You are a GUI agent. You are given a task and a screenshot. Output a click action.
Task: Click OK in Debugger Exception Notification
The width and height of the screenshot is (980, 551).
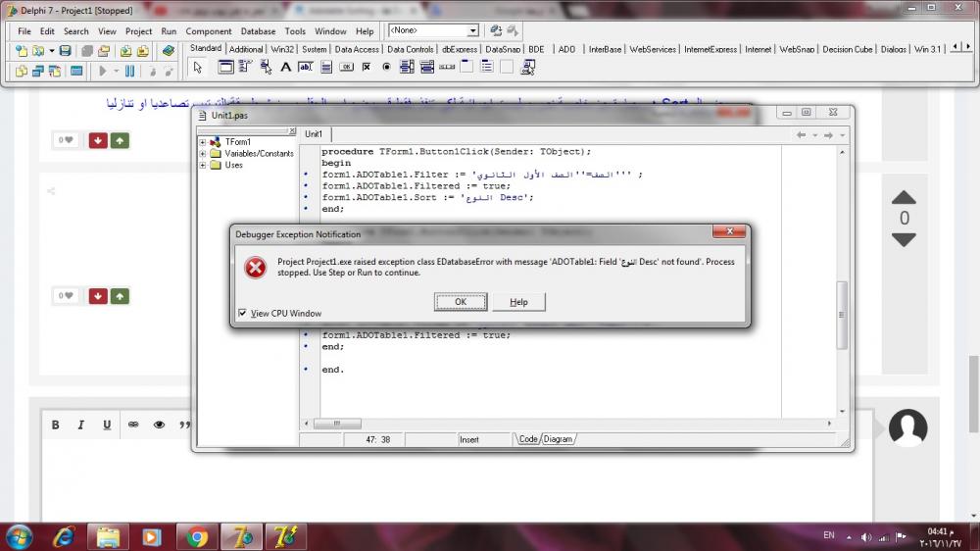tap(461, 301)
